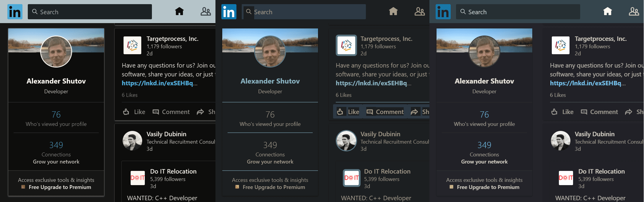Open 349 Connections in the rightmost panel
This screenshot has width=644, height=202.
click(x=484, y=149)
